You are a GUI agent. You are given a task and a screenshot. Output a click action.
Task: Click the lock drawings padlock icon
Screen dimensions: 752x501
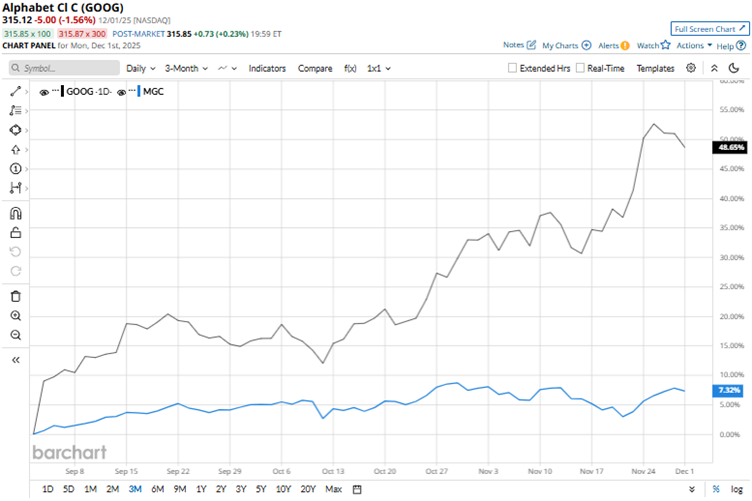tap(15, 233)
